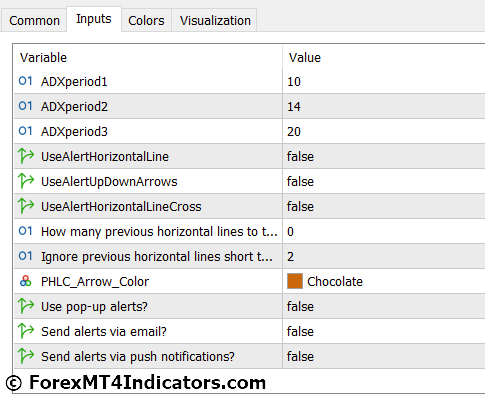Select the ADXperiod1 variable name
Screen dimensions: 485x395
click(74, 82)
